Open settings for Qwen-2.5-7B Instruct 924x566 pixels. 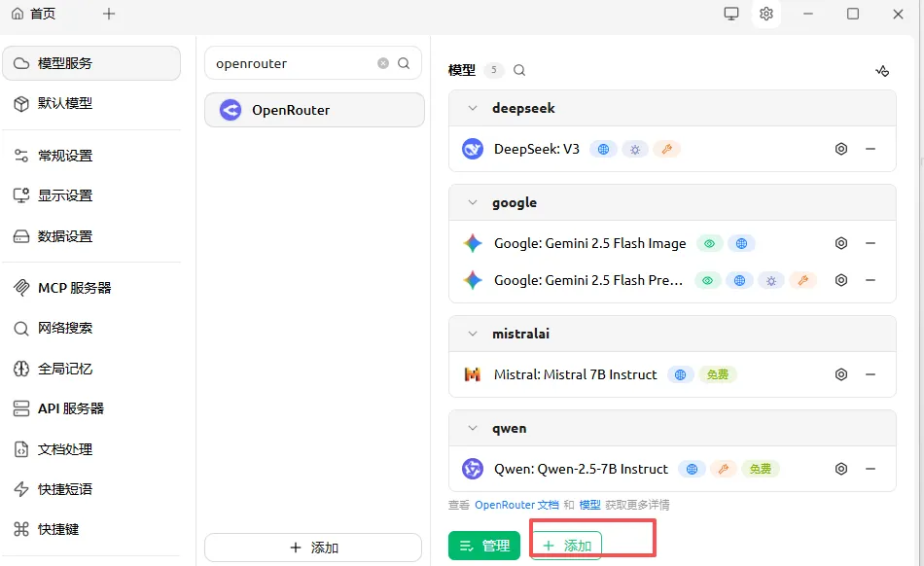[841, 469]
